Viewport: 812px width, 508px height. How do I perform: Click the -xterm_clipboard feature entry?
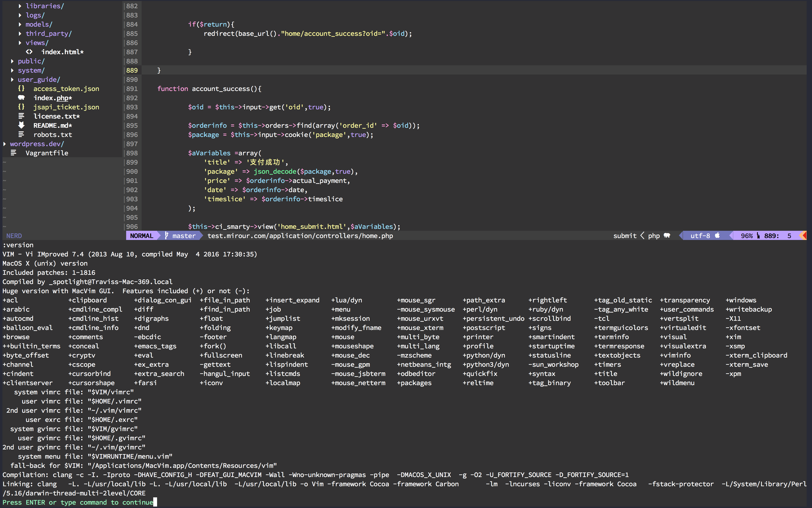756,355
